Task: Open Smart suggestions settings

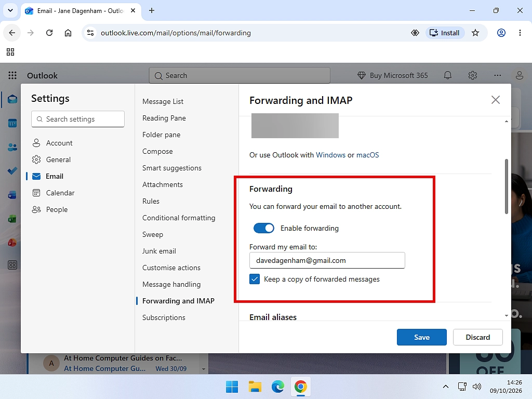Action: pyautogui.click(x=171, y=168)
